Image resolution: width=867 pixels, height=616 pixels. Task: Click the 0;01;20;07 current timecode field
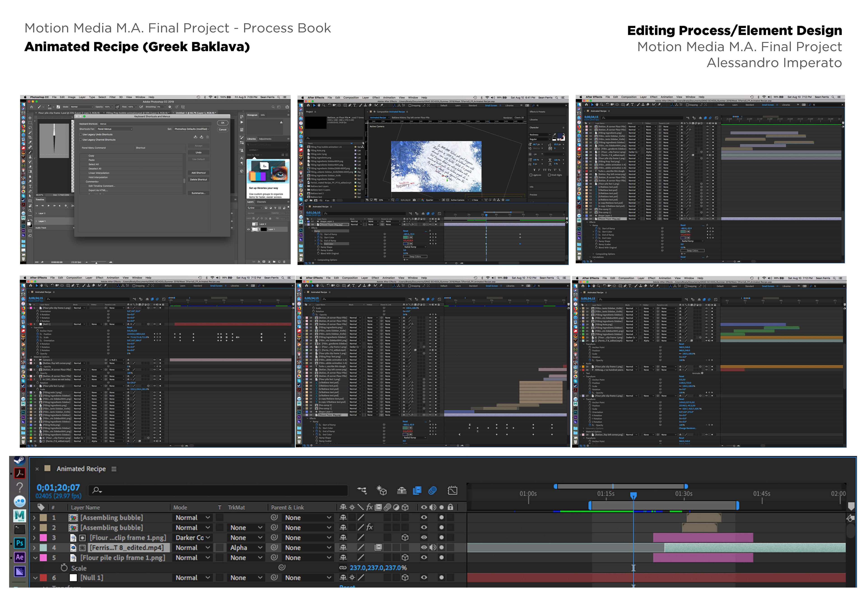click(58, 488)
